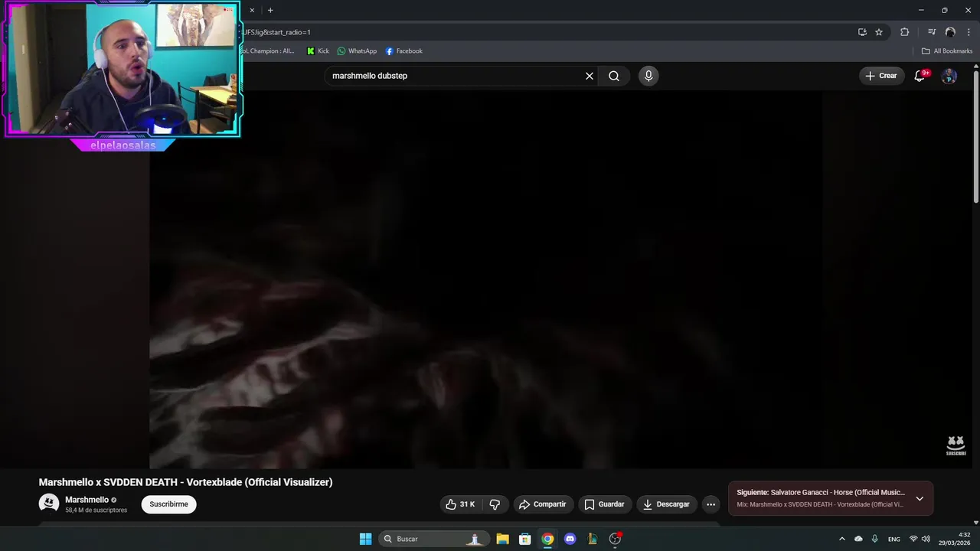Open network Wi-Fi quick settings
The image size is (980, 551).
[x=913, y=539]
